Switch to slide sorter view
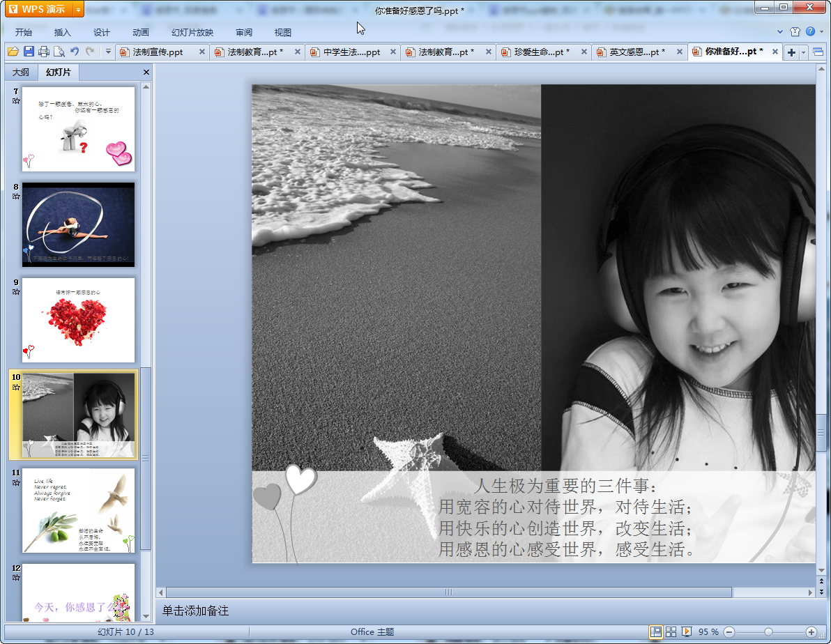The width and height of the screenshot is (831, 644). [671, 631]
